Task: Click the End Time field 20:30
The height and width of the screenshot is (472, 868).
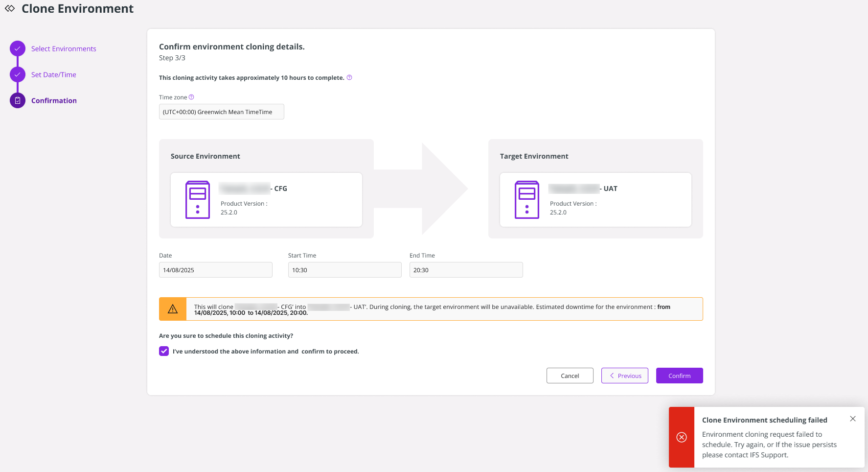Action: tap(466, 270)
